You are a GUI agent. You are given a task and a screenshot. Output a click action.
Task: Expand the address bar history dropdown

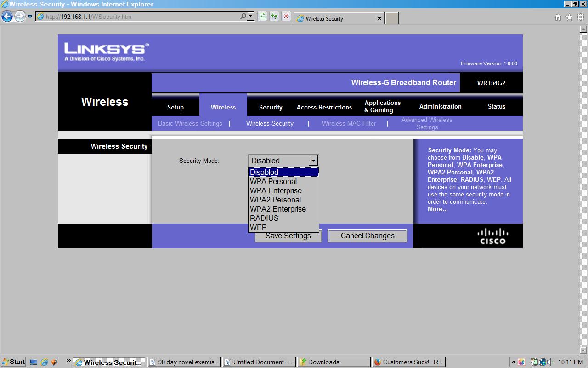[x=251, y=17]
